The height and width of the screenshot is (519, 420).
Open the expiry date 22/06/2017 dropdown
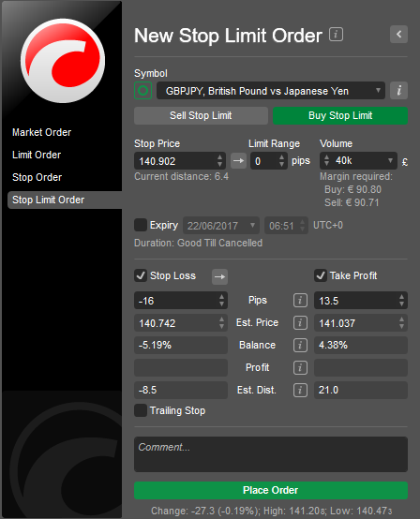tap(221, 226)
